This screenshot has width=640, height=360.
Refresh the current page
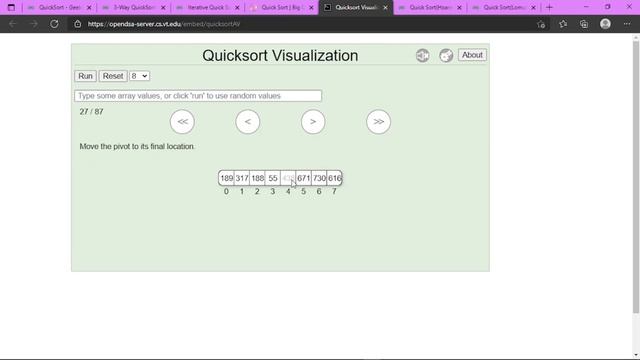(54, 24)
